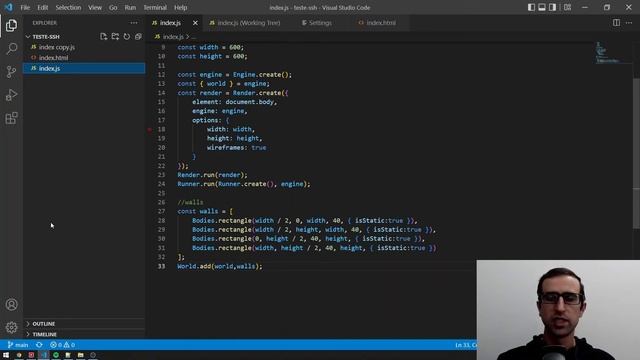The image size is (640, 360).
Task: Synchronize changes from the status bar
Action: pyautogui.click(x=39, y=345)
